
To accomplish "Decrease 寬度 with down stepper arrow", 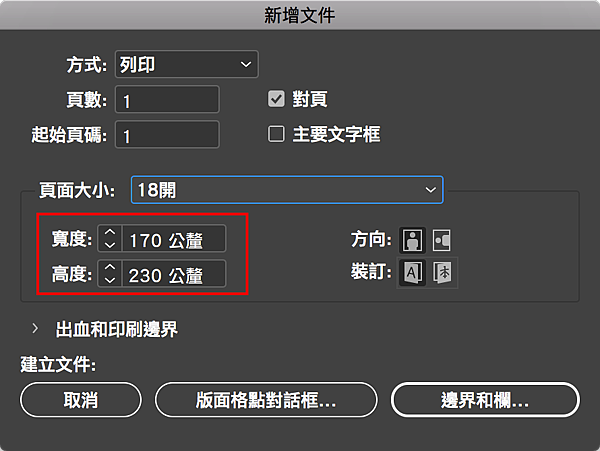I will [110, 245].
